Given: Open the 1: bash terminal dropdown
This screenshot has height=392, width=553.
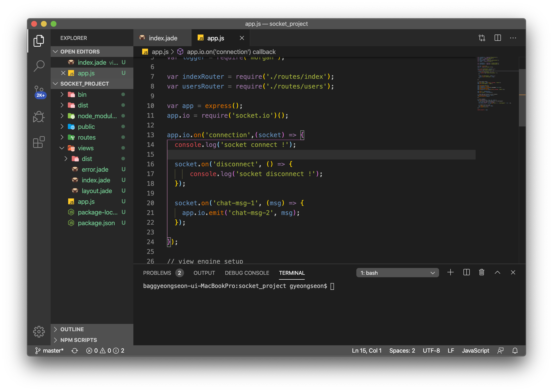Looking at the screenshot, I should click(397, 273).
